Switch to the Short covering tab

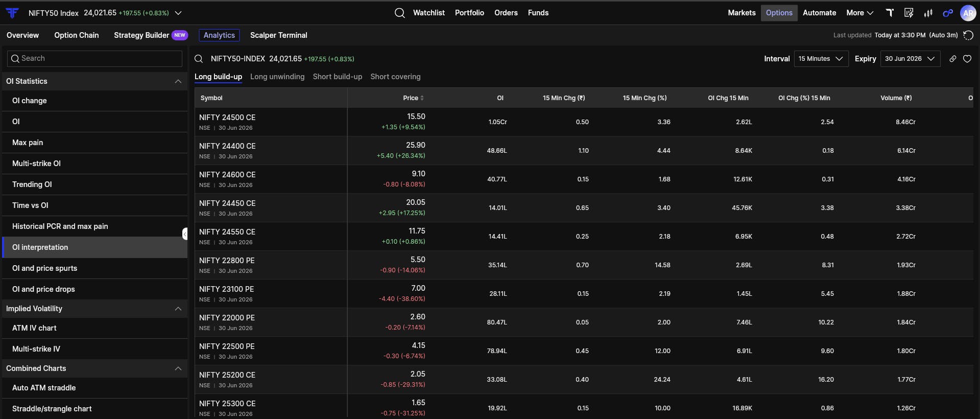coord(395,77)
